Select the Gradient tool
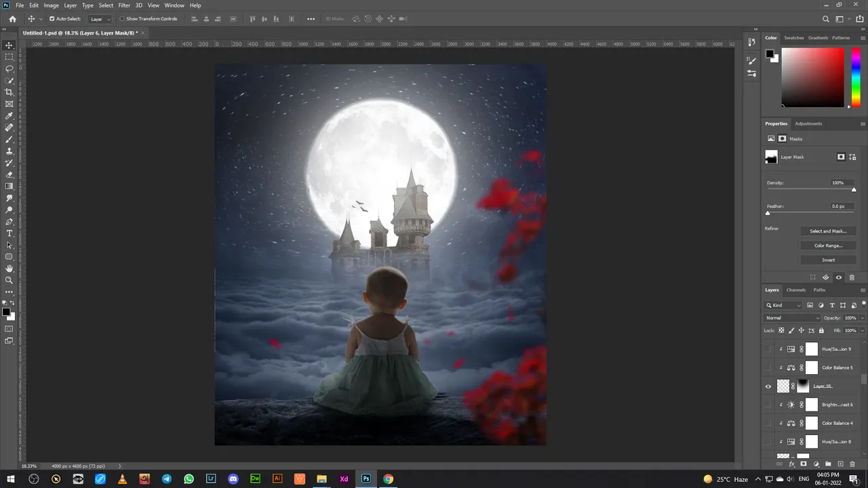This screenshot has width=868, height=488. point(9,186)
